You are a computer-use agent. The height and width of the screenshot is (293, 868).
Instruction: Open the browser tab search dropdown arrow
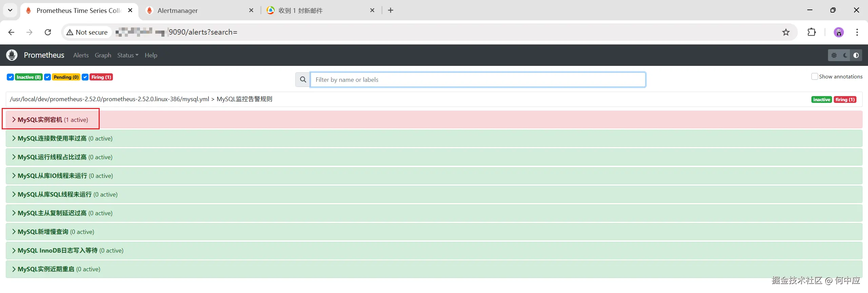click(x=10, y=10)
